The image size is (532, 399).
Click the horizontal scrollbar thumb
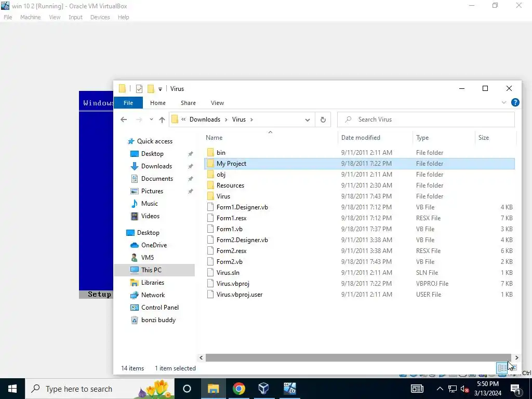click(358, 357)
